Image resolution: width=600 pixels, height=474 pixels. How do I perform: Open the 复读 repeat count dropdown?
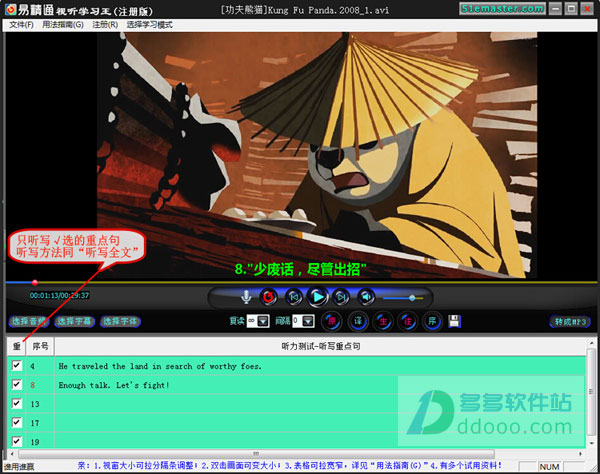coord(263,321)
